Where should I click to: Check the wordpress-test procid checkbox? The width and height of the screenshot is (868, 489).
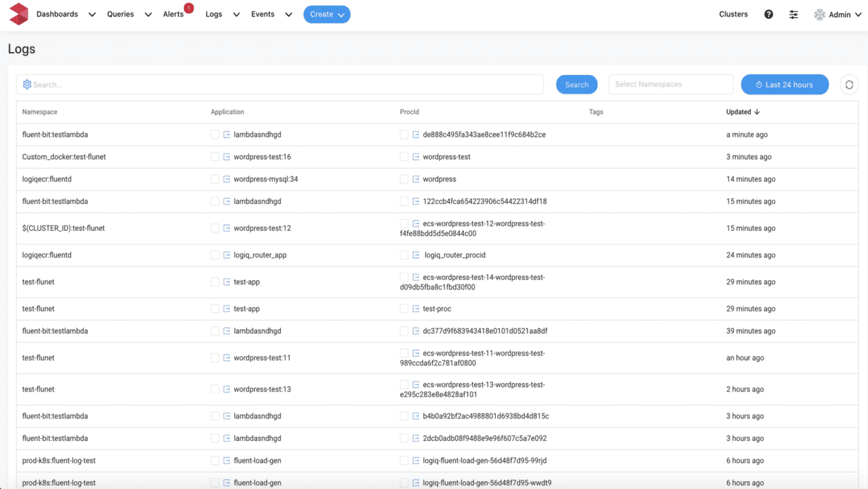pos(404,157)
